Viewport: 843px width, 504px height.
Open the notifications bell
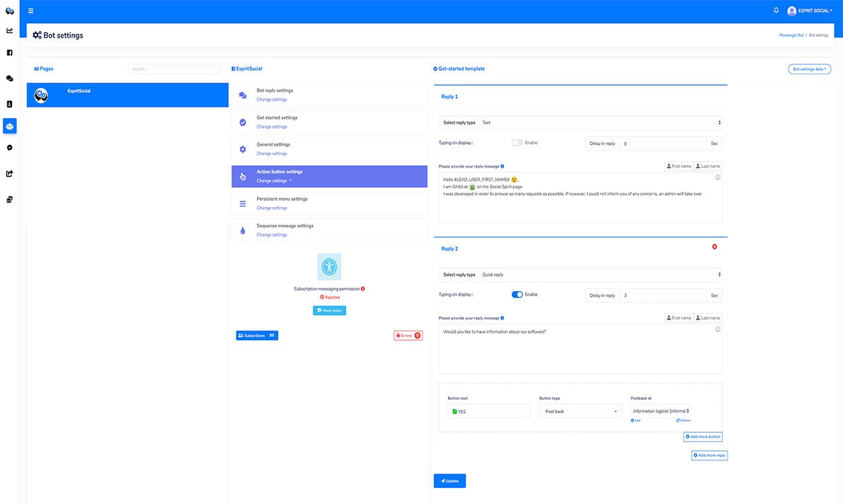(x=776, y=11)
